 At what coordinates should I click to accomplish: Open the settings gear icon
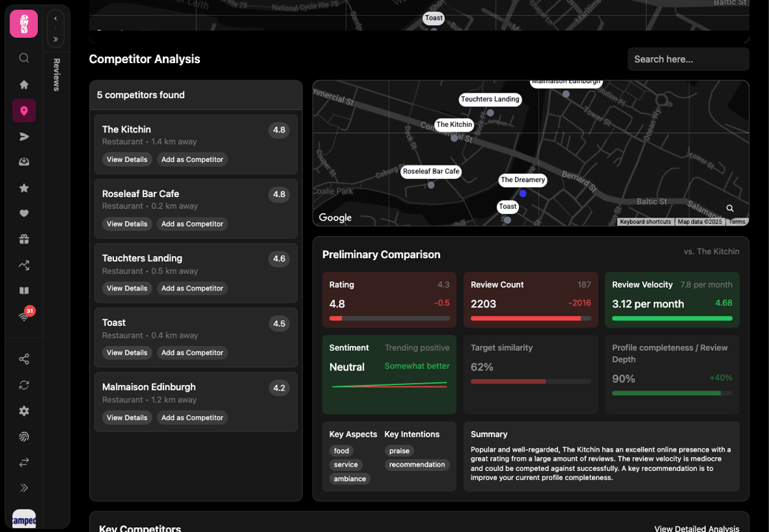click(23, 411)
